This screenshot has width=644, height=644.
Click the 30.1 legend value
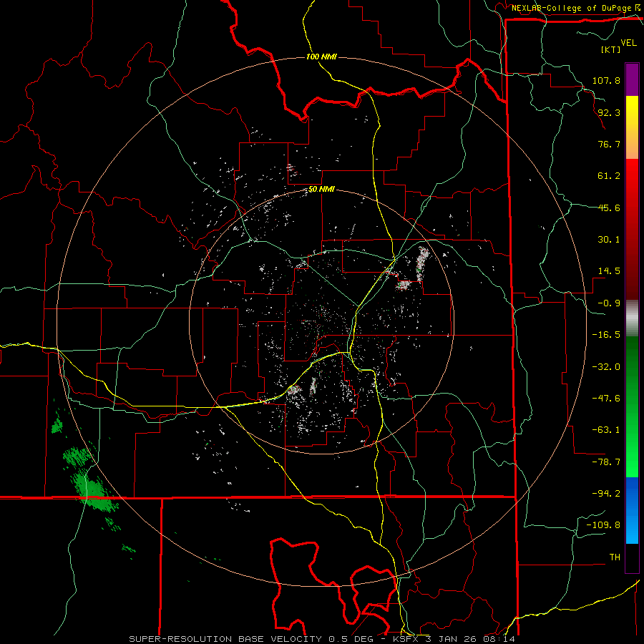[x=609, y=240]
